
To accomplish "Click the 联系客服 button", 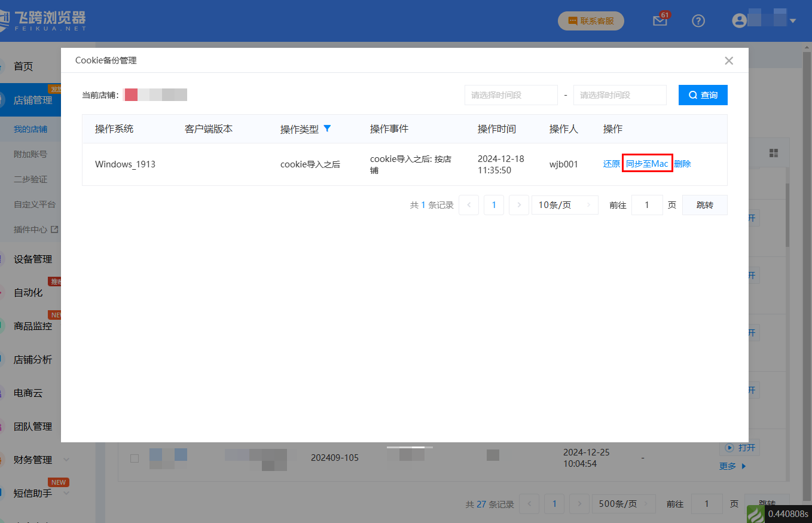I will [591, 21].
